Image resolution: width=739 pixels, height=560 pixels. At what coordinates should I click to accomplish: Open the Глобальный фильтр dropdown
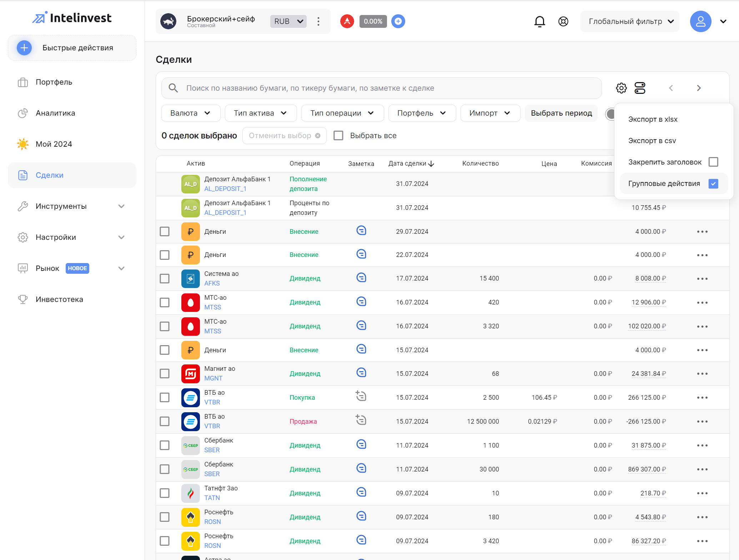point(630,21)
